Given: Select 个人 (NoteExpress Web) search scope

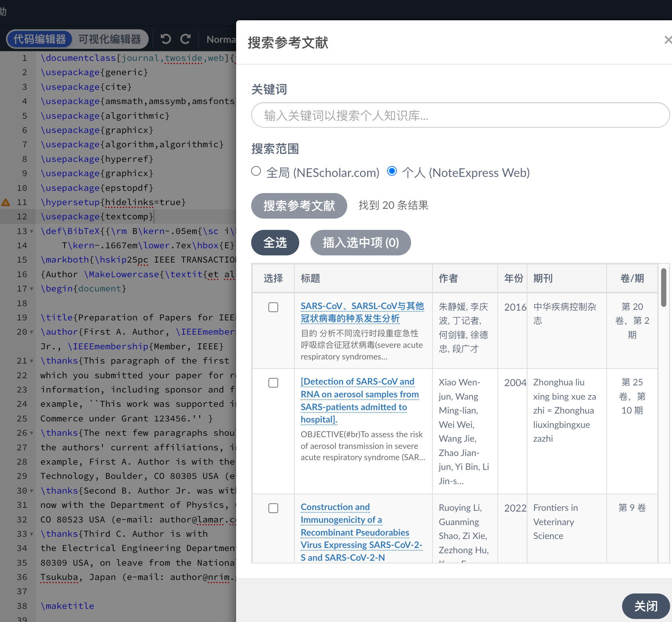Looking at the screenshot, I should coord(392,171).
